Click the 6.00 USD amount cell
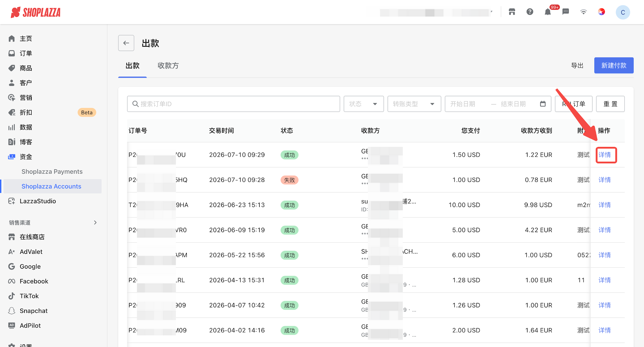 coord(466,255)
